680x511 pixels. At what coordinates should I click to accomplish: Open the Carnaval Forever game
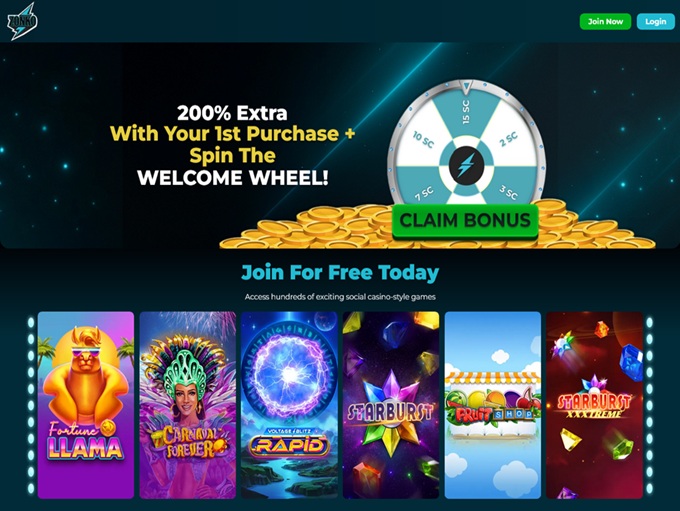click(188, 405)
